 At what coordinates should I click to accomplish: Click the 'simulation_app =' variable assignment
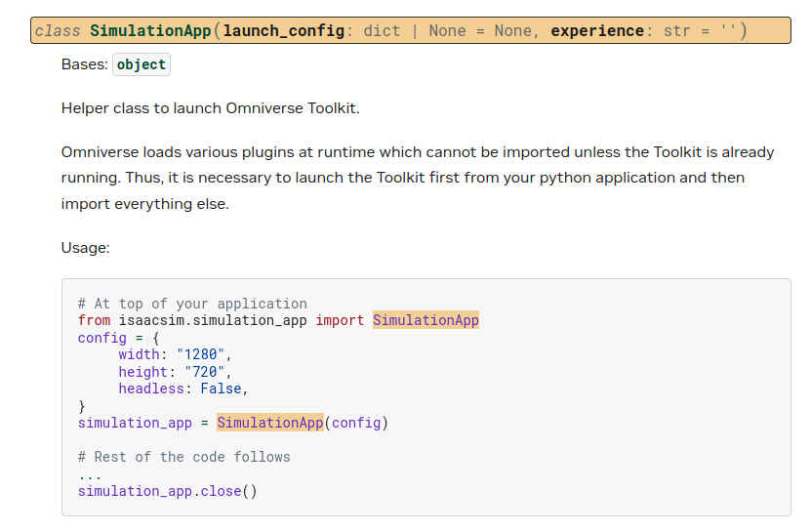pos(143,423)
